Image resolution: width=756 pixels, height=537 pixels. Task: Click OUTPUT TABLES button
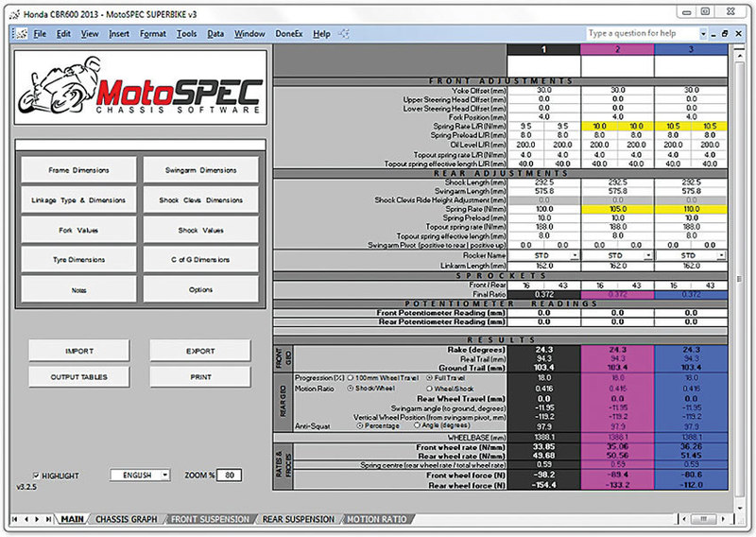[79, 377]
